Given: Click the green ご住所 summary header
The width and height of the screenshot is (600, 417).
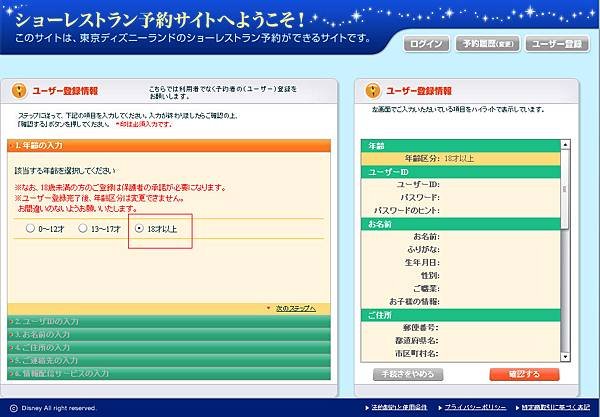Looking at the screenshot, I should click(x=461, y=315).
